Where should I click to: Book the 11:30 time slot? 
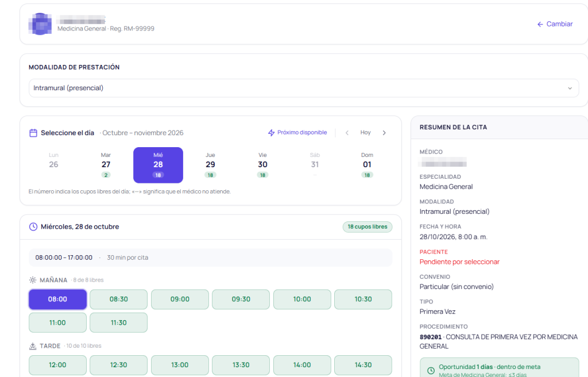click(x=118, y=322)
